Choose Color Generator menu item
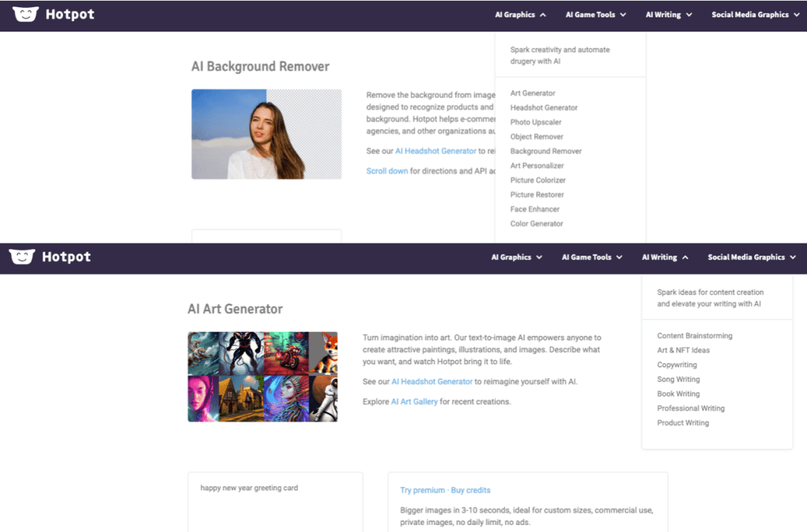 pos(537,224)
